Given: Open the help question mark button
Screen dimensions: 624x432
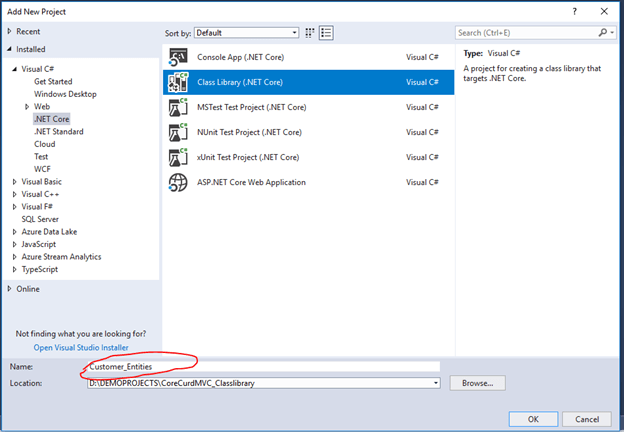Looking at the screenshot, I should point(574,12).
